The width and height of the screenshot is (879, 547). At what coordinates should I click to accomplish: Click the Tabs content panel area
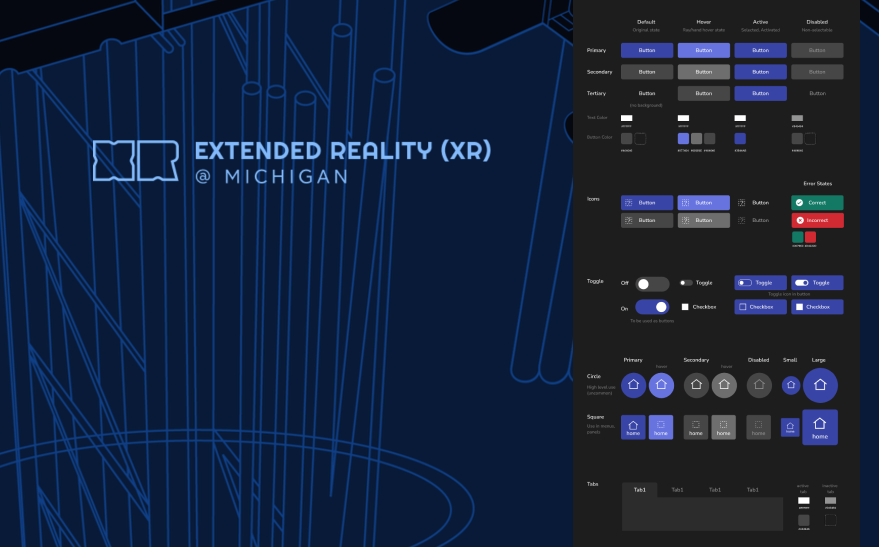click(702, 514)
